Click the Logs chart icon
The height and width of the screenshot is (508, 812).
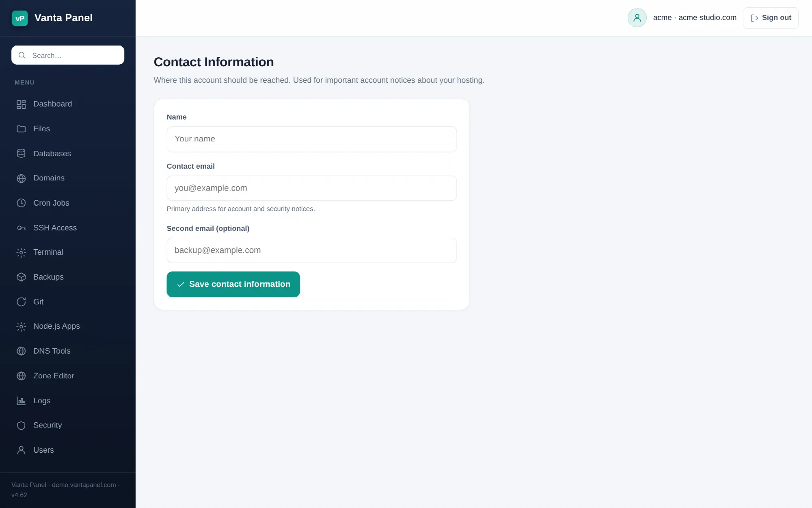click(x=21, y=401)
